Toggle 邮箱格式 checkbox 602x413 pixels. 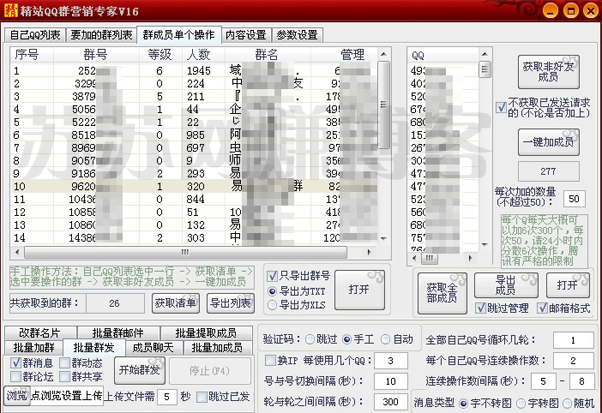click(x=542, y=308)
